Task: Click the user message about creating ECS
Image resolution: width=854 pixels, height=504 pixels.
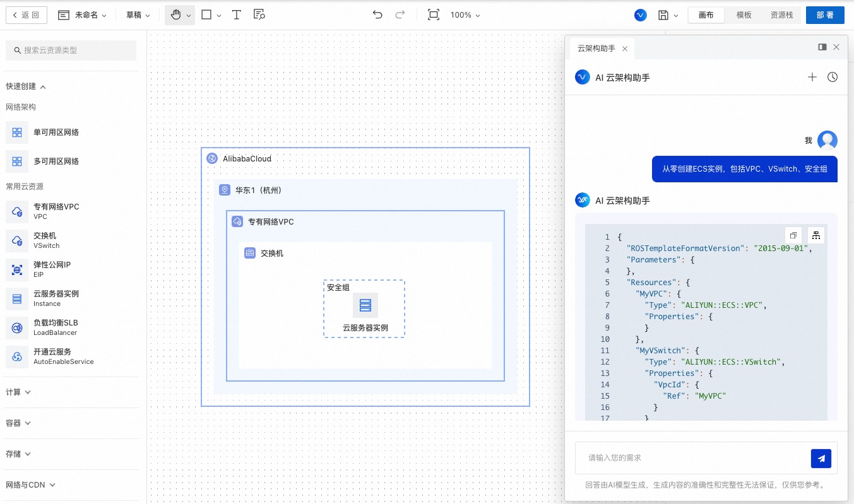Action: coord(745,169)
